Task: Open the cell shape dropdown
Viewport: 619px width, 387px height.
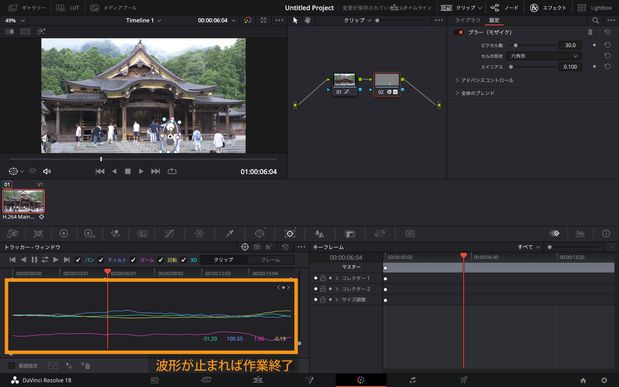Action: coord(544,56)
